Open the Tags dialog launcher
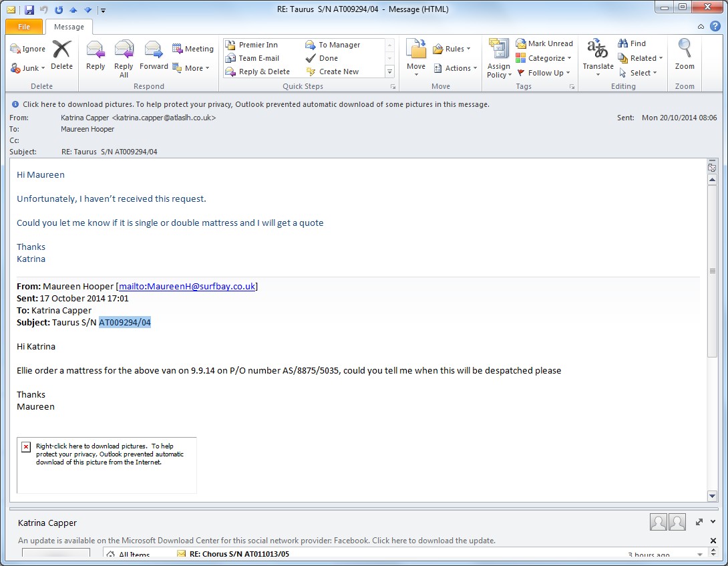 [x=572, y=86]
